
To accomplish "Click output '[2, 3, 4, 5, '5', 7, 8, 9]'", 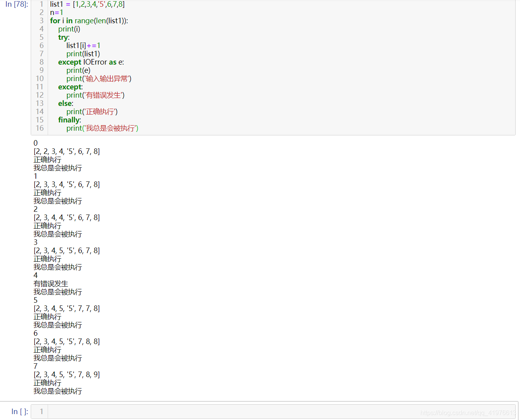I will [x=67, y=375].
